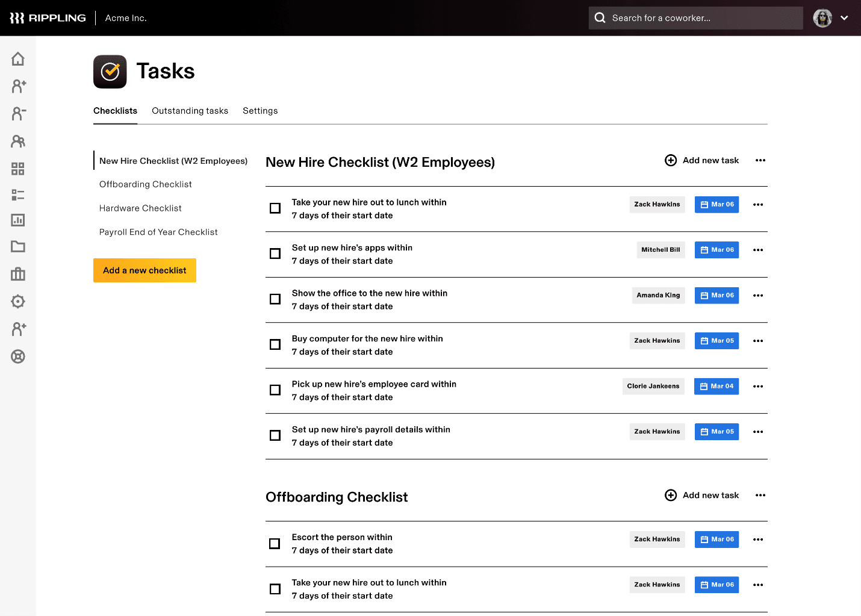
Task: Select Hardware Checklist in the checklist list
Action: tap(140, 208)
